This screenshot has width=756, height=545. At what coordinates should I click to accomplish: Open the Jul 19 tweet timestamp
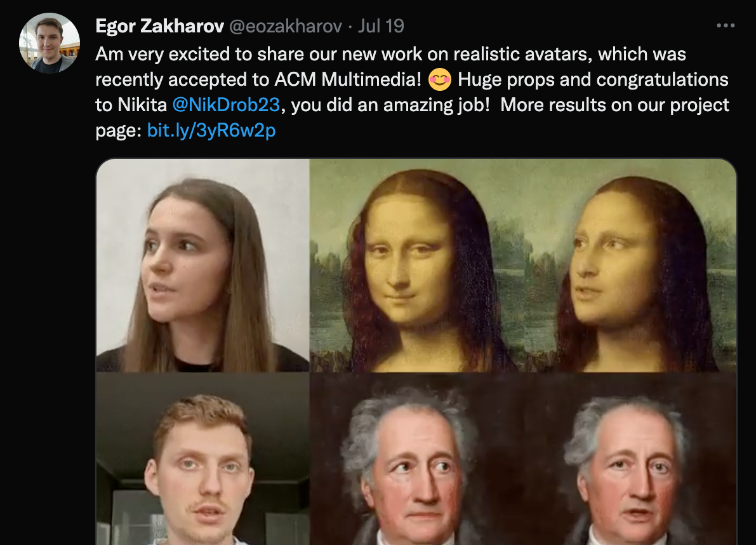381,26
